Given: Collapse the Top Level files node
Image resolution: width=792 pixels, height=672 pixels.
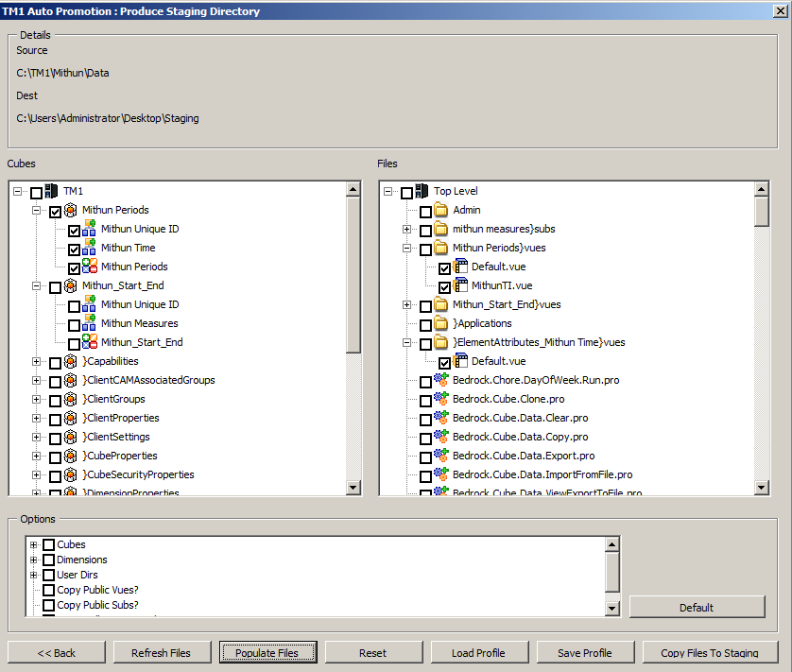Looking at the screenshot, I should pos(387,192).
